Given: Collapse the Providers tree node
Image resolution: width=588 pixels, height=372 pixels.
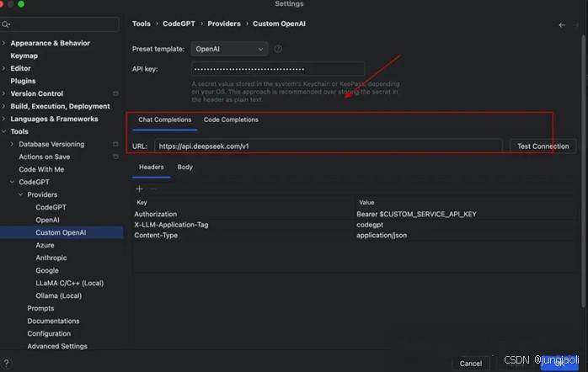Looking at the screenshot, I should pos(20,194).
